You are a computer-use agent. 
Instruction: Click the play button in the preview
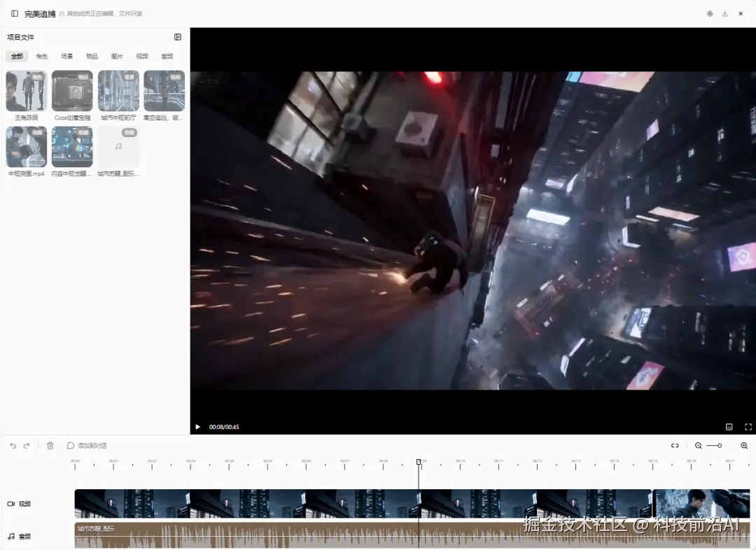point(197,427)
